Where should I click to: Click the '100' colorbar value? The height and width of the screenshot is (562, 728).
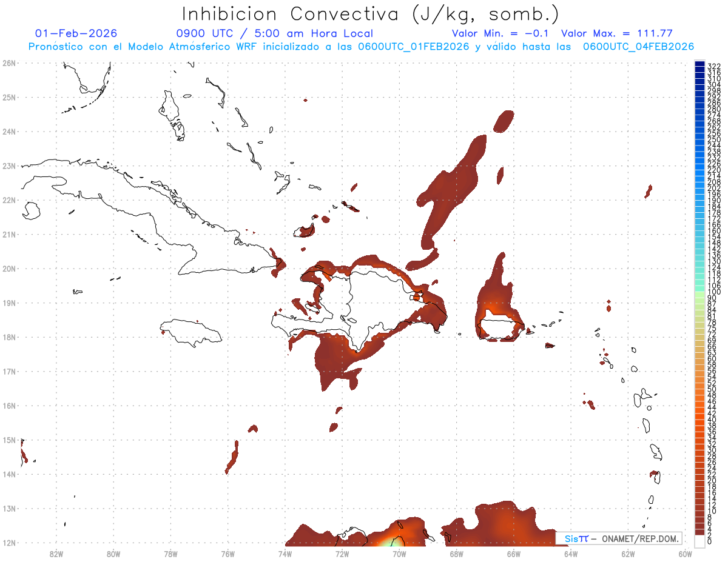[714, 292]
